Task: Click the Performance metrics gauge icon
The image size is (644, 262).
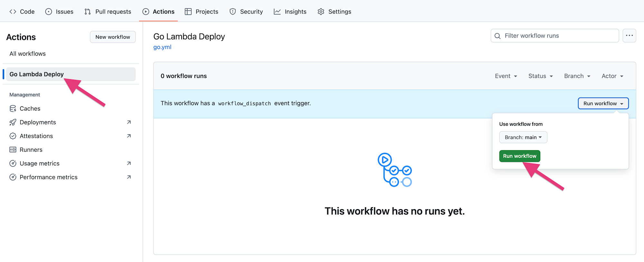Action: click(13, 177)
